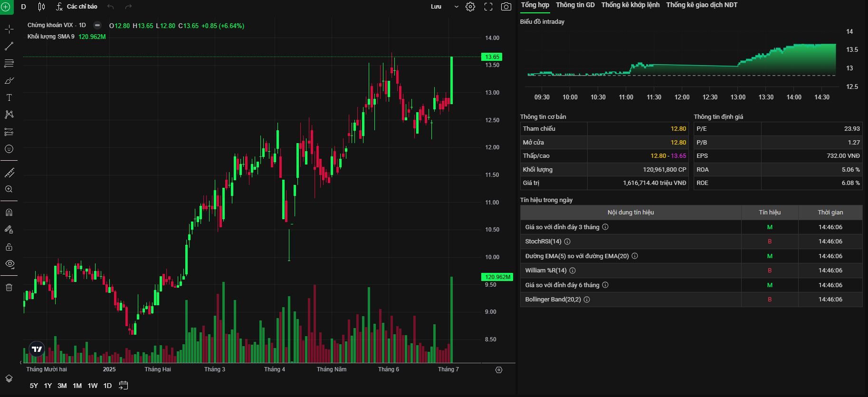Select the 1Y date range
Viewport: 868px width, 397px height.
48,386
